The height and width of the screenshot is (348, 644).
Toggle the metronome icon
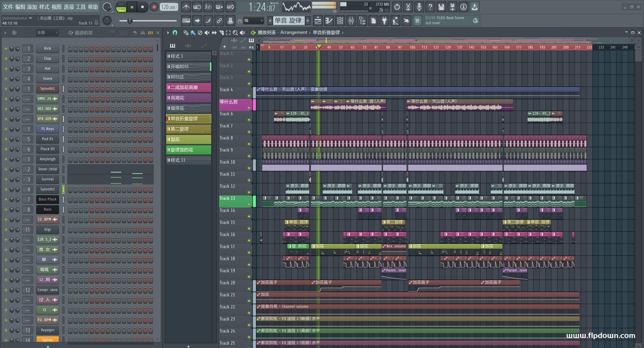pyautogui.click(x=186, y=7)
